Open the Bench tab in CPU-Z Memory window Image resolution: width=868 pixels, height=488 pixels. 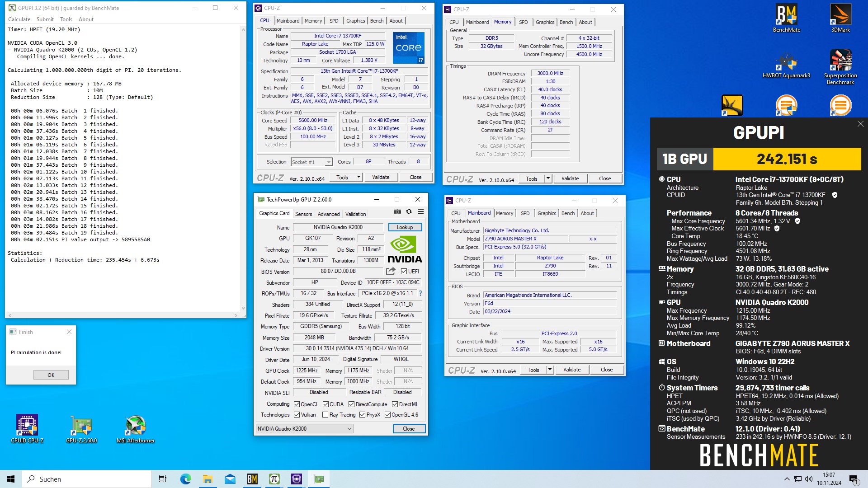pos(566,22)
